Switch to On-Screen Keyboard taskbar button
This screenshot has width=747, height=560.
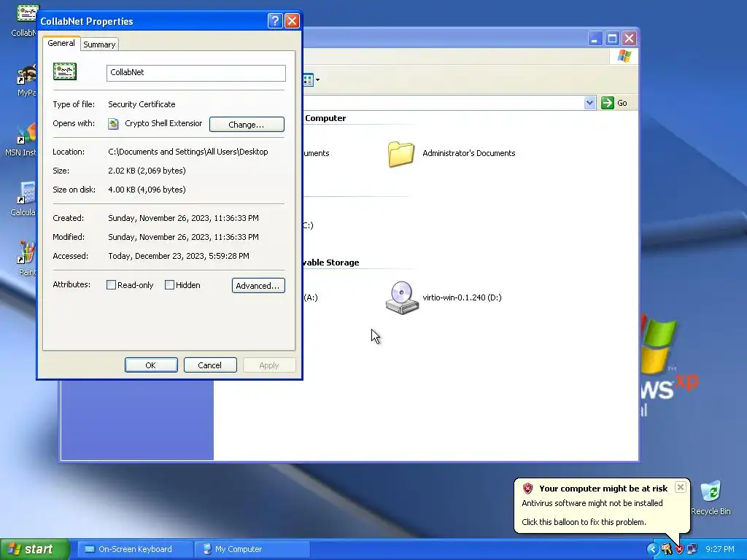point(135,549)
